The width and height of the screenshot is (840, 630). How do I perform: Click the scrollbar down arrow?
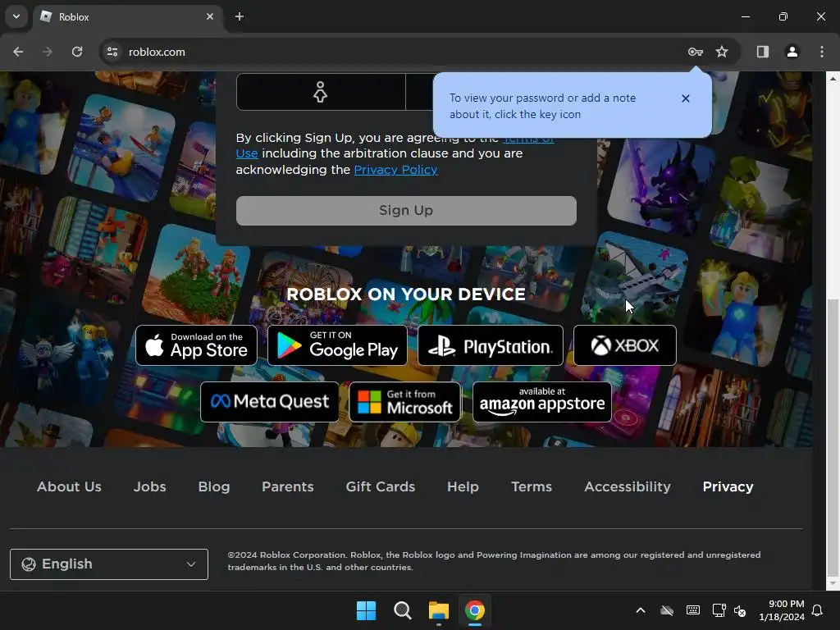click(833, 583)
